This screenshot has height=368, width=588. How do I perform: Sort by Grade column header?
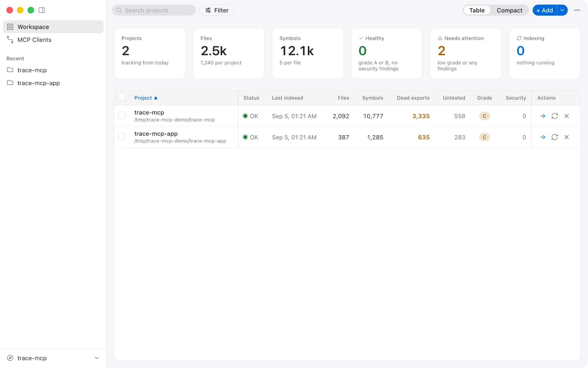484,98
